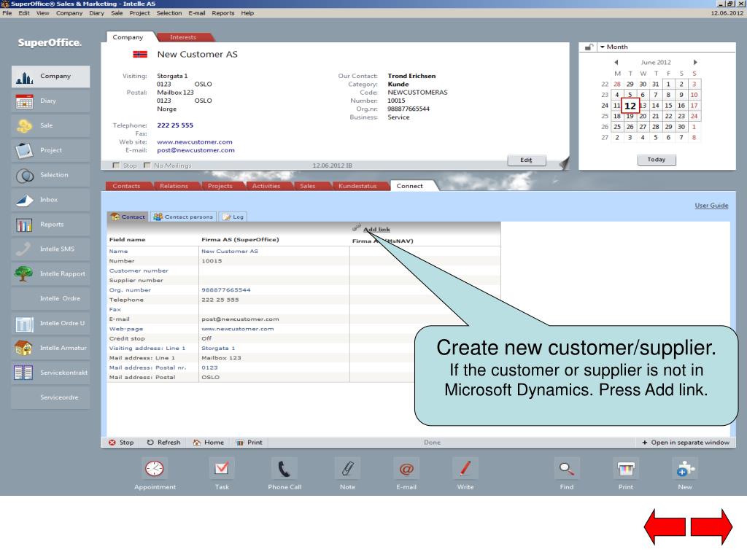Switch to the Contacts tab
747x560 pixels.
126,186
